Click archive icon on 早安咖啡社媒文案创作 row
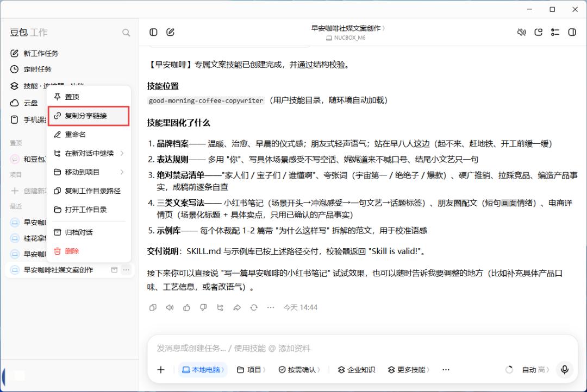 click(x=114, y=270)
